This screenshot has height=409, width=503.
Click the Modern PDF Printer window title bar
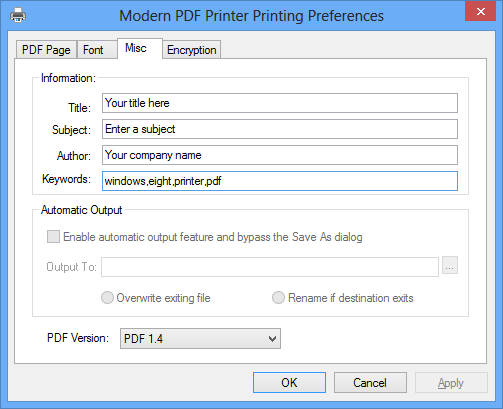coord(251,16)
